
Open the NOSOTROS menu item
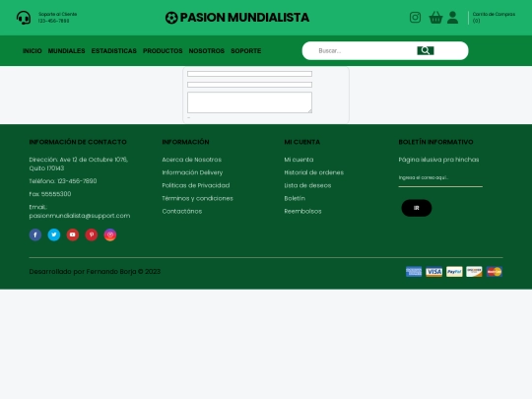[x=207, y=51]
